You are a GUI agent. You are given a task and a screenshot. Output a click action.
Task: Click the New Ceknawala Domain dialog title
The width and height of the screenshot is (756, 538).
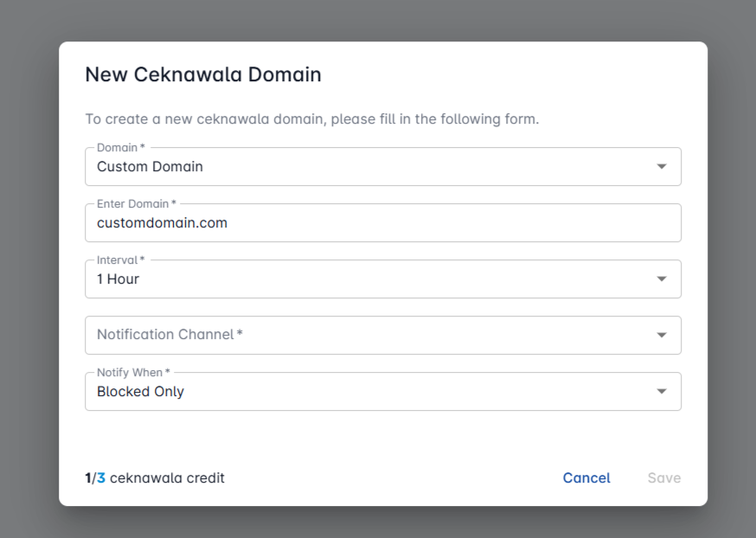203,74
